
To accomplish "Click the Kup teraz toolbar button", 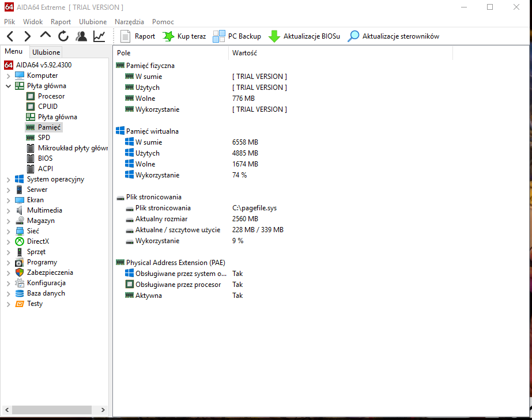I will point(184,36).
